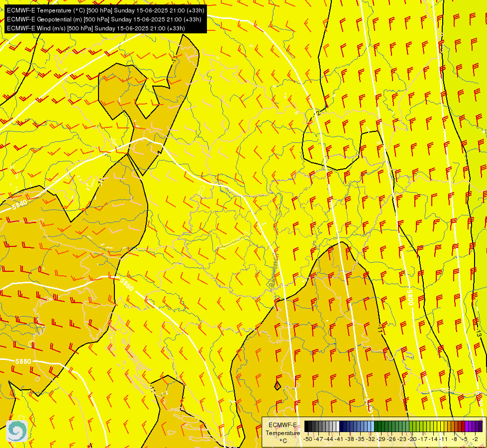Image resolution: width=487 pixels, height=448 pixels.
Task: Click the ECMWF-E Wind title line
Action: coord(96,28)
